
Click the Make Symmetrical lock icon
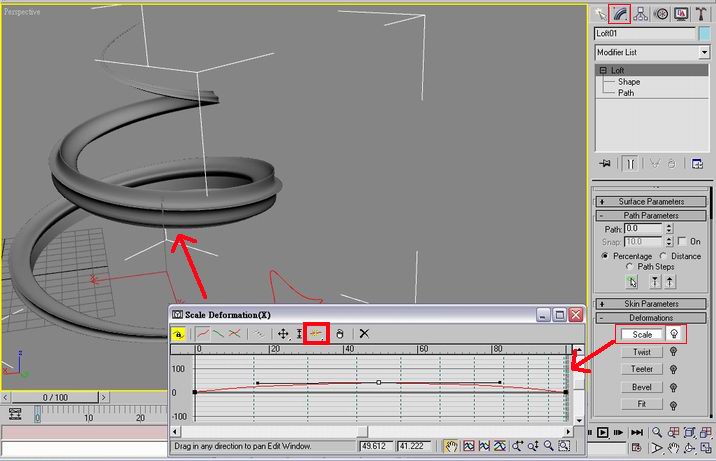pyautogui.click(x=178, y=333)
